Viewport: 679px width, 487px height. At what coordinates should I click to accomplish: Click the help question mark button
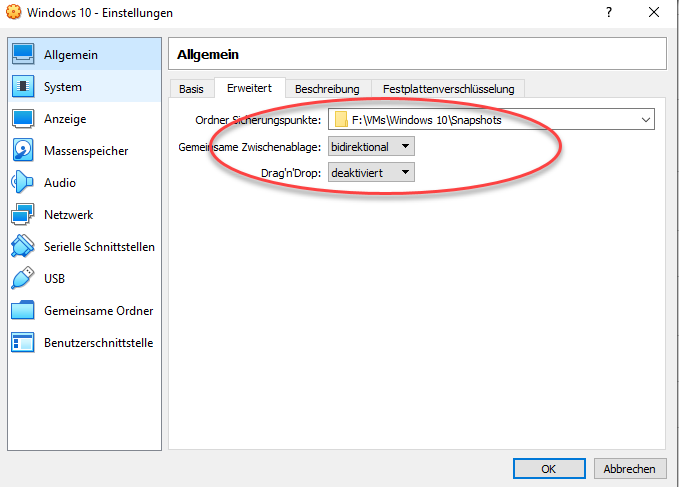pyautogui.click(x=609, y=12)
